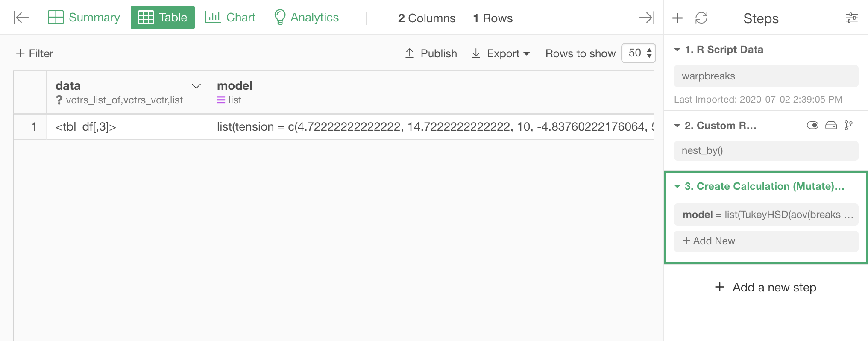Click Add a new step

(765, 287)
